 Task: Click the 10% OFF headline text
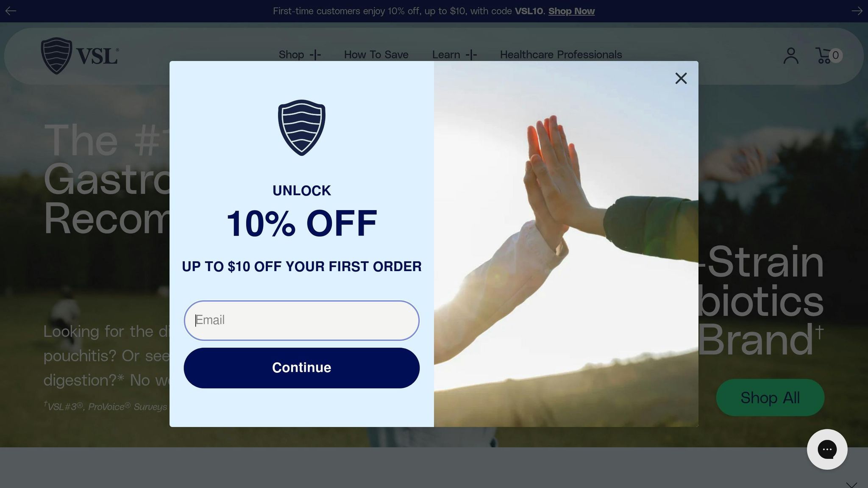301,223
